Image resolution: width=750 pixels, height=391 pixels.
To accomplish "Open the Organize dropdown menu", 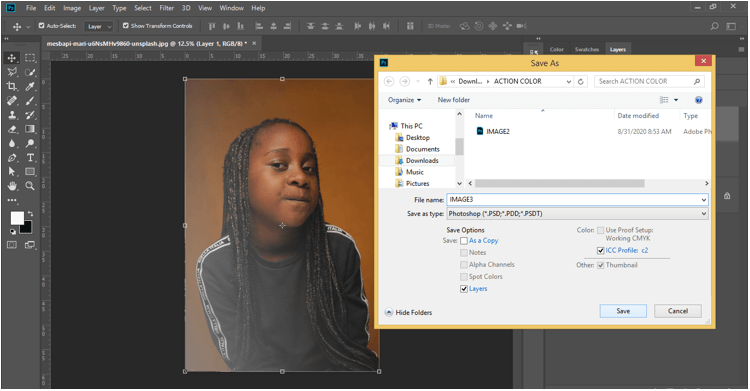I will pos(405,100).
